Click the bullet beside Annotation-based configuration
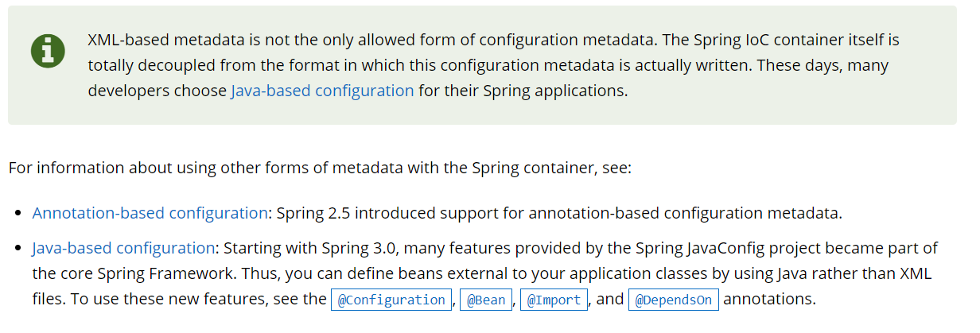This screenshot has height=333, width=980. coord(19,214)
